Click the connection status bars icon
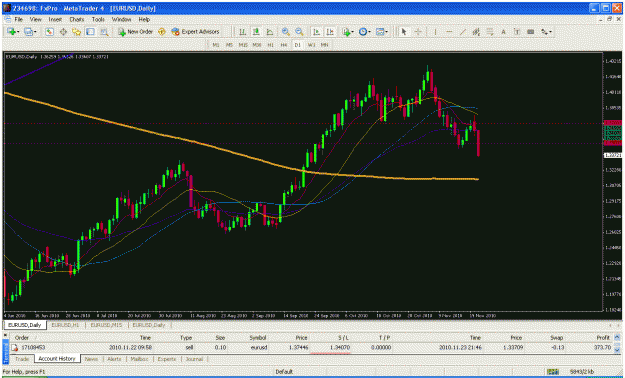This screenshot has width=625, height=378. [552, 372]
